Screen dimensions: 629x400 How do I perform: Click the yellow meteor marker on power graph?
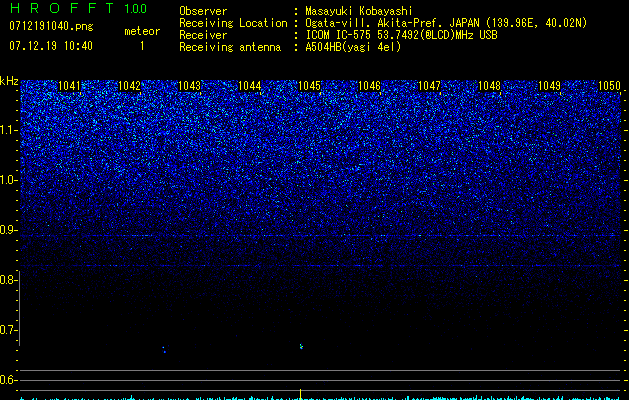click(x=300, y=394)
